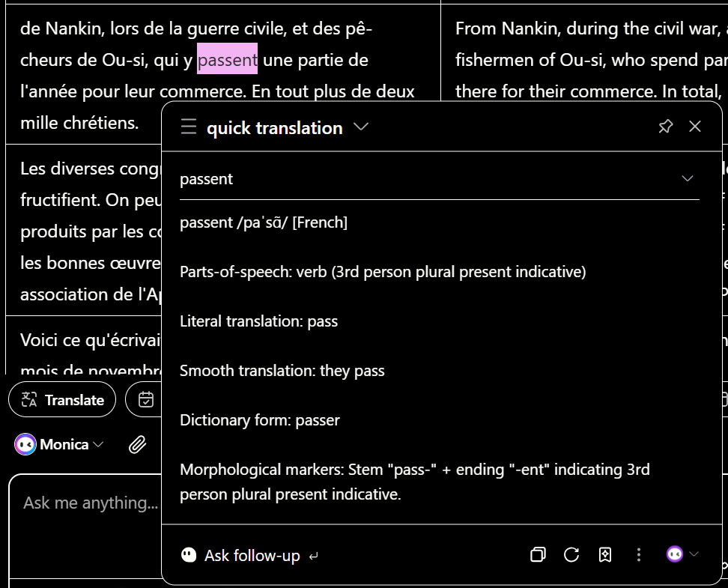Click the highlighted word 'passent' in text

coord(227,60)
